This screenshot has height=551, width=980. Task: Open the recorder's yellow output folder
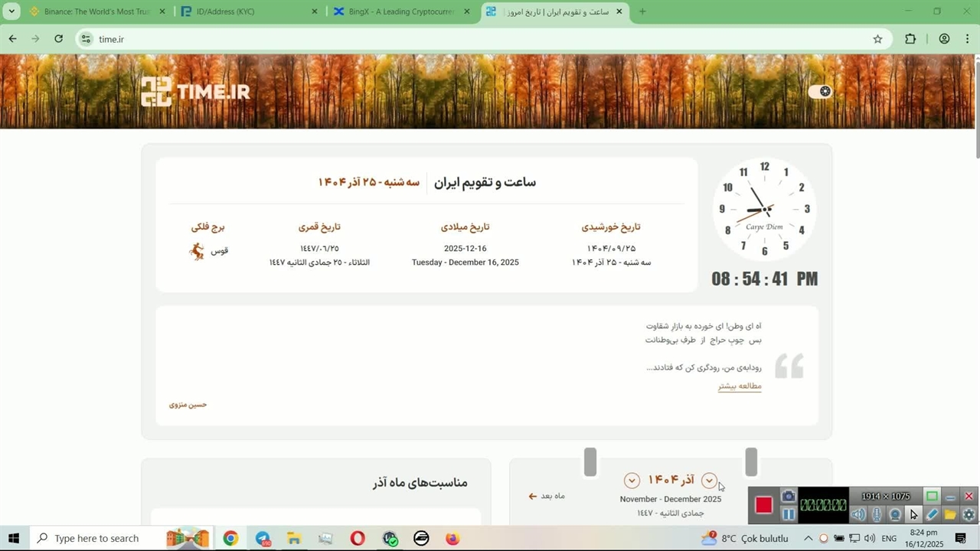coord(950,515)
